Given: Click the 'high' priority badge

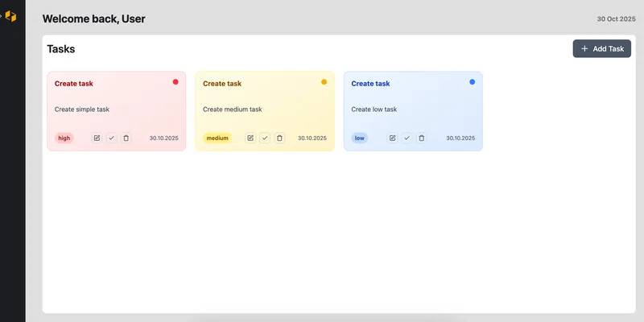Looking at the screenshot, I should click(x=64, y=138).
